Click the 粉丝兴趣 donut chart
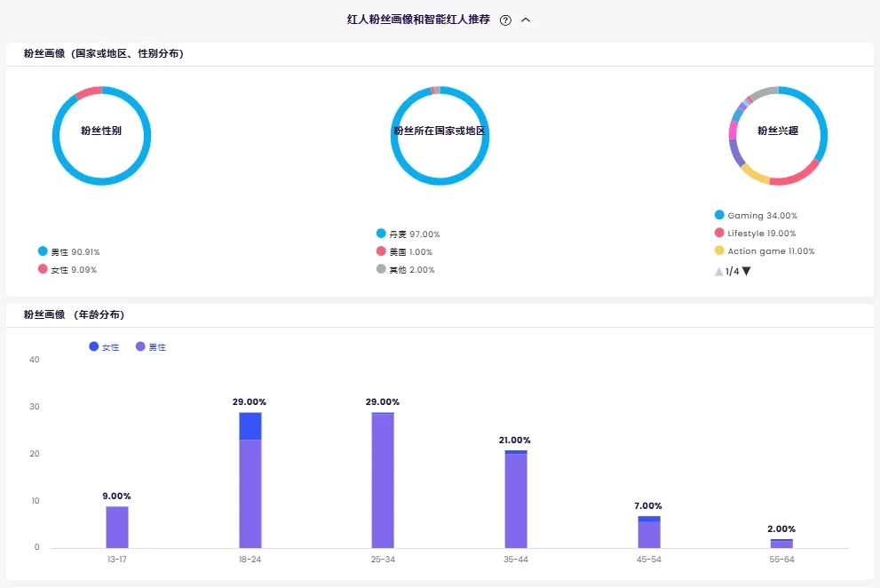Image resolution: width=880 pixels, height=588 pixels. pos(778,135)
